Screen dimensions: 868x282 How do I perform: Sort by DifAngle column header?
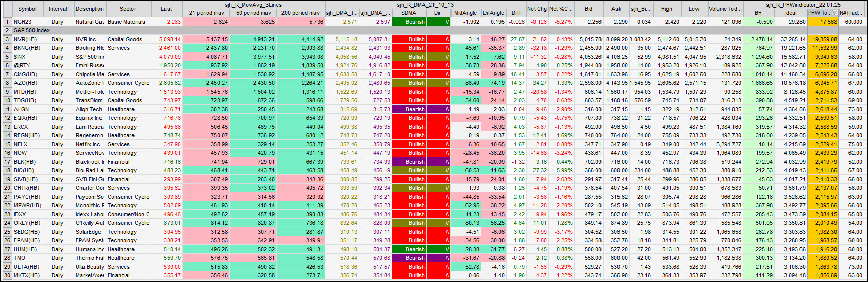click(x=493, y=13)
